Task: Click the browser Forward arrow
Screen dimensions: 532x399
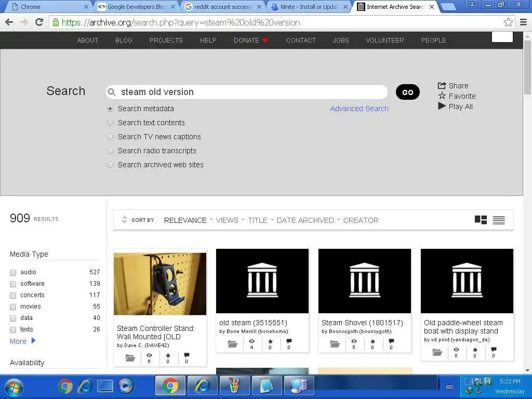Action: click(x=24, y=22)
